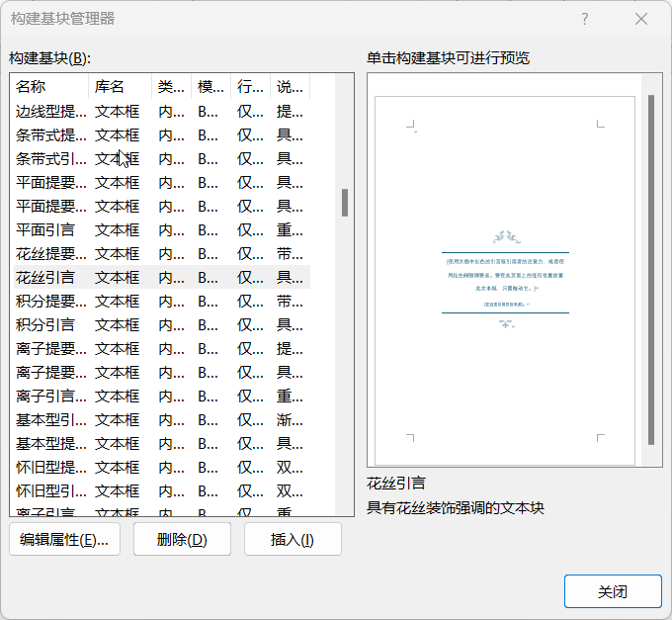672x620 pixels.
Task: Click the 关闭 button
Action: click(613, 591)
